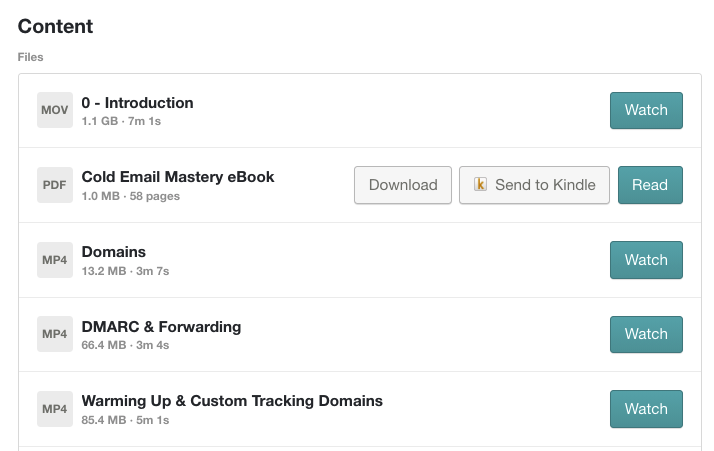This screenshot has width=714, height=451.
Task: Select the Cold Email Mastery eBook title
Action: (x=178, y=177)
